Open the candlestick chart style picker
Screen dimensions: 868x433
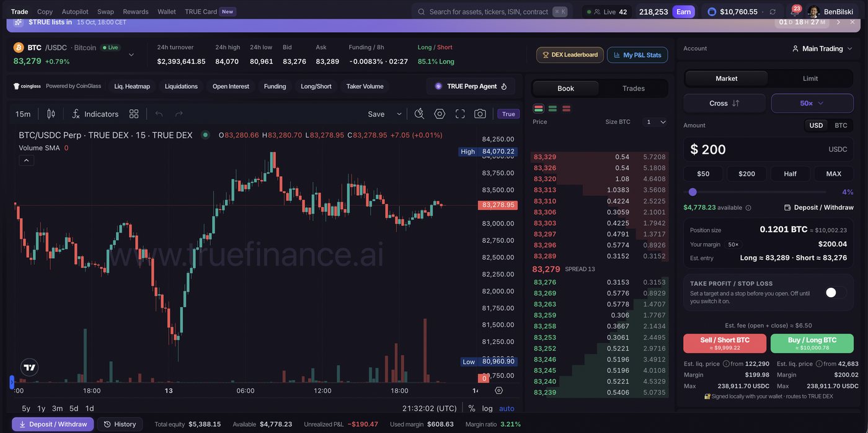[51, 114]
